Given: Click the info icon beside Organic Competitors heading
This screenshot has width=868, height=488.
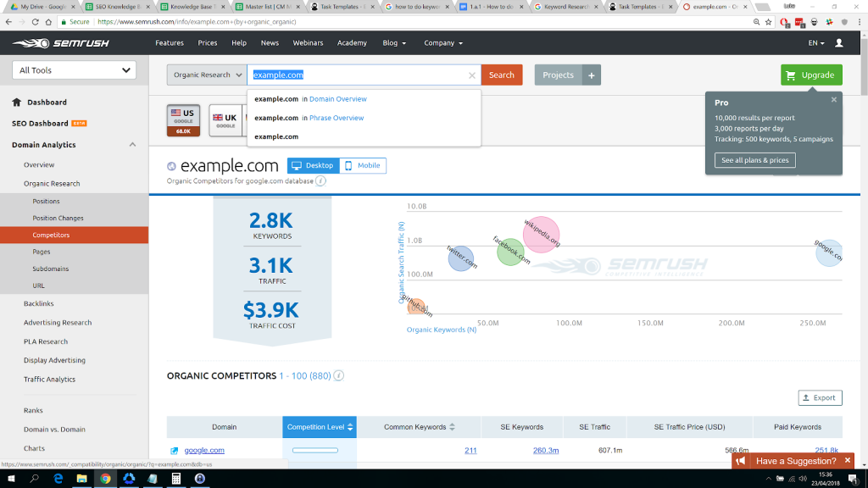Looking at the screenshot, I should click(339, 375).
